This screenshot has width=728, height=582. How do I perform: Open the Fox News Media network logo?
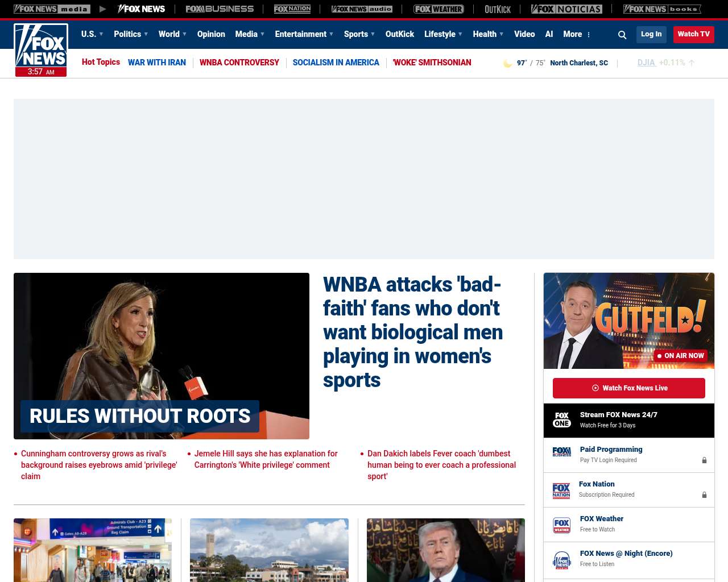[52, 9]
